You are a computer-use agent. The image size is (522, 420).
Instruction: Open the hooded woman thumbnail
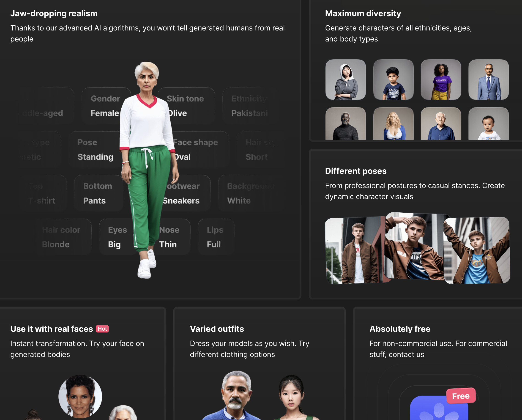345,80
